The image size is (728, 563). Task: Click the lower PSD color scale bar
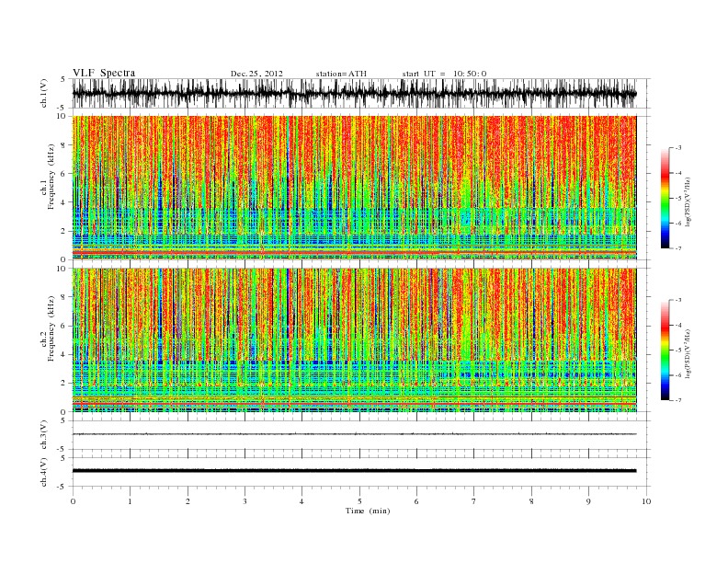click(x=665, y=350)
